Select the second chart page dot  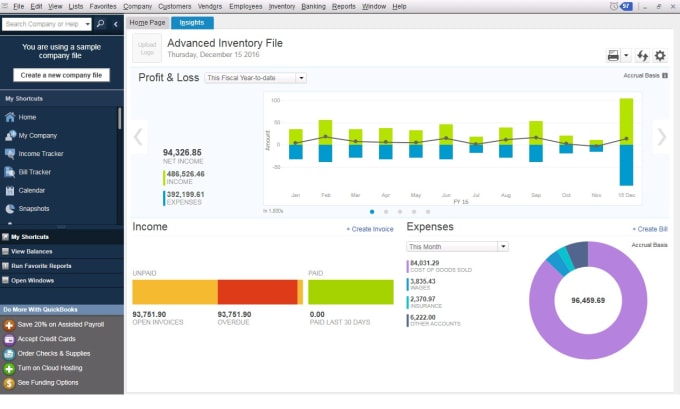386,212
